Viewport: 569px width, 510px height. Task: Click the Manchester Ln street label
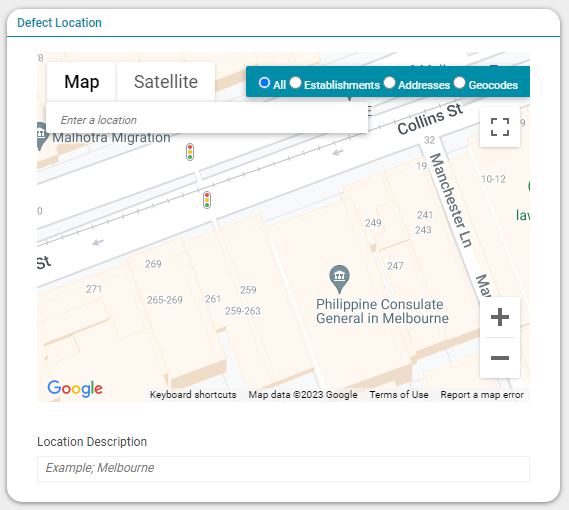tap(451, 200)
